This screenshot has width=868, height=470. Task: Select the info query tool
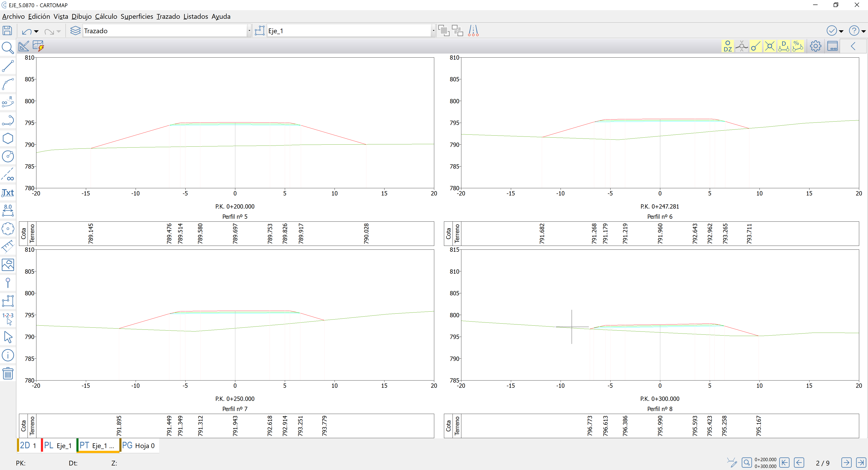[8, 355]
